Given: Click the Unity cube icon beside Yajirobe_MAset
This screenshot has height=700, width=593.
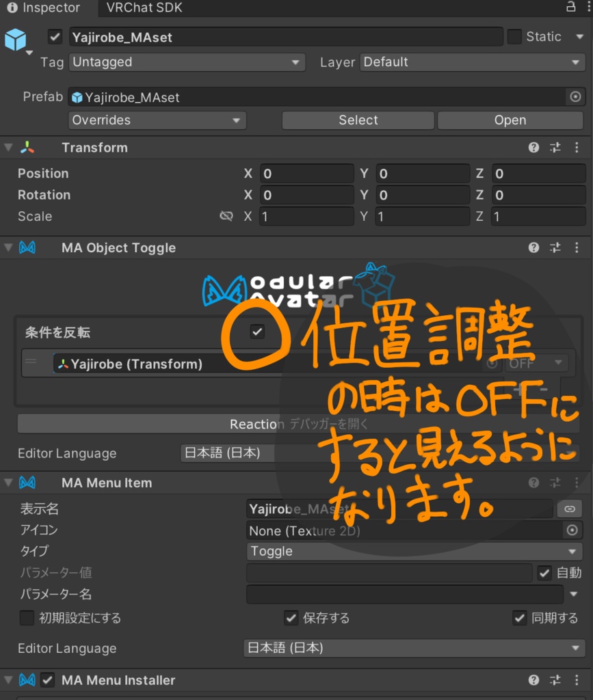Looking at the screenshot, I should [16, 39].
